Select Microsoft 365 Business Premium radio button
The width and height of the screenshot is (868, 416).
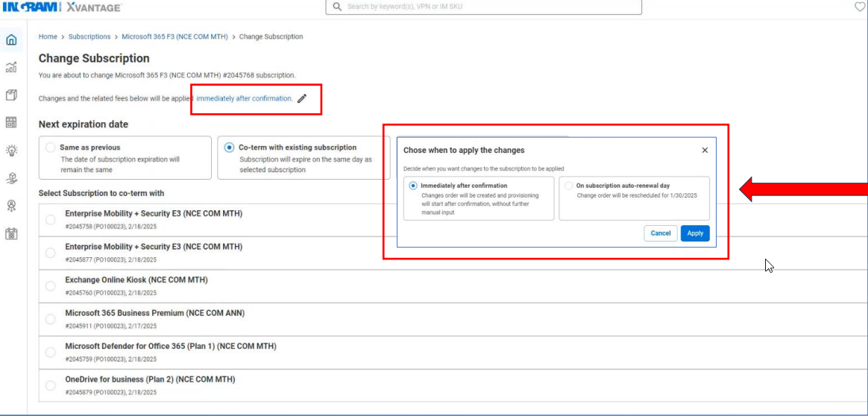51,319
